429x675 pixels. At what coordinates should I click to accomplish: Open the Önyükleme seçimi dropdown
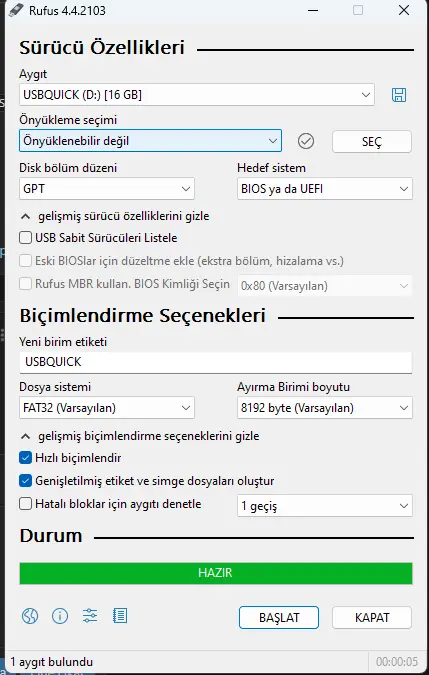tap(151, 141)
